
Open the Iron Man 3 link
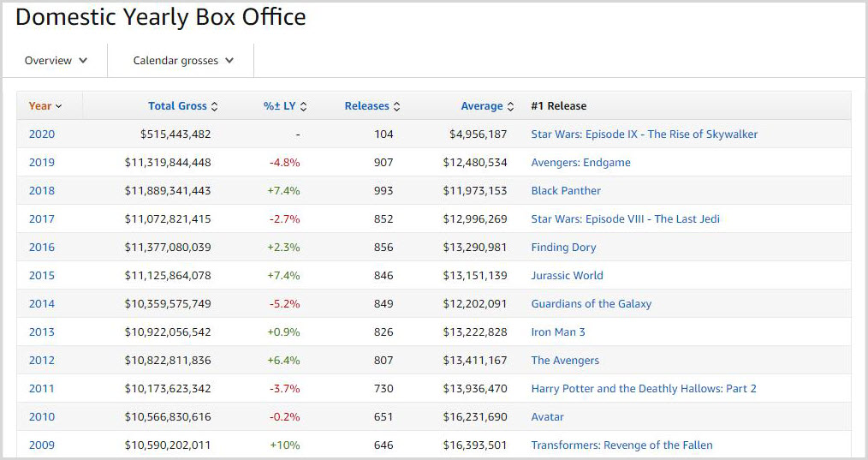(x=558, y=332)
